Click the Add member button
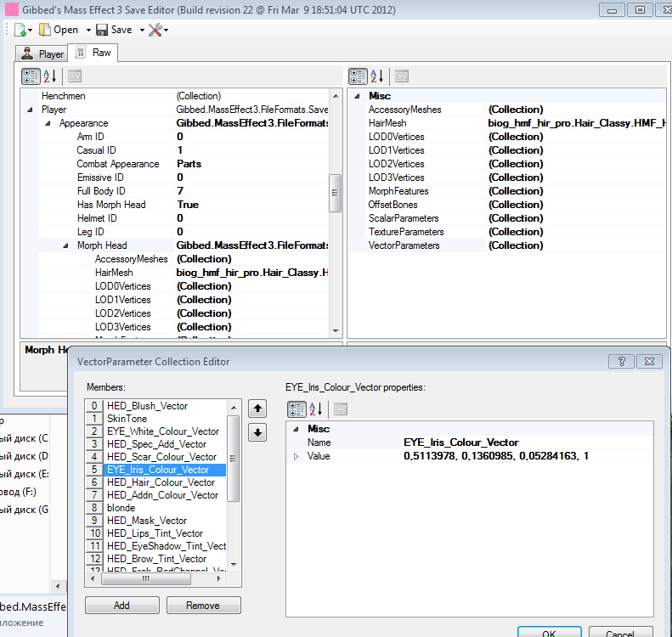Screen dimensions: 672x637 (x=122, y=606)
